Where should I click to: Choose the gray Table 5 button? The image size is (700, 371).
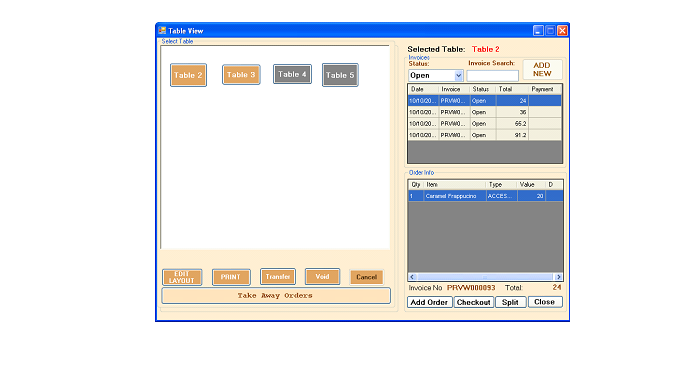coord(340,75)
